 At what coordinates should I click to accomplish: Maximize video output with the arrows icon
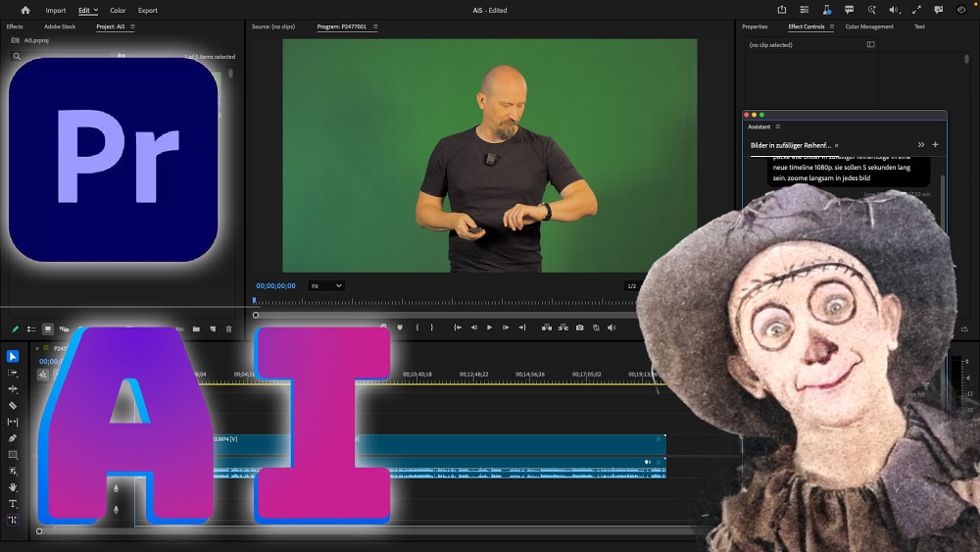pyautogui.click(x=916, y=10)
